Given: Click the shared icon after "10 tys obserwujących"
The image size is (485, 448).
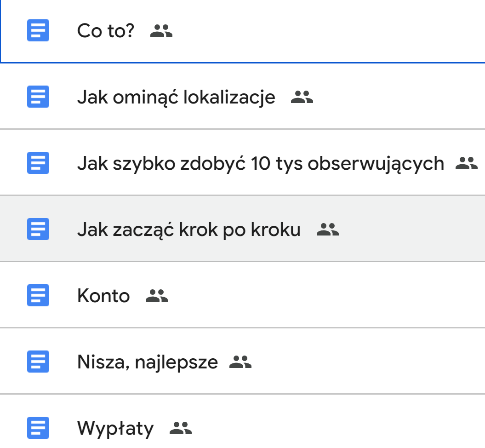Looking at the screenshot, I should [467, 163].
